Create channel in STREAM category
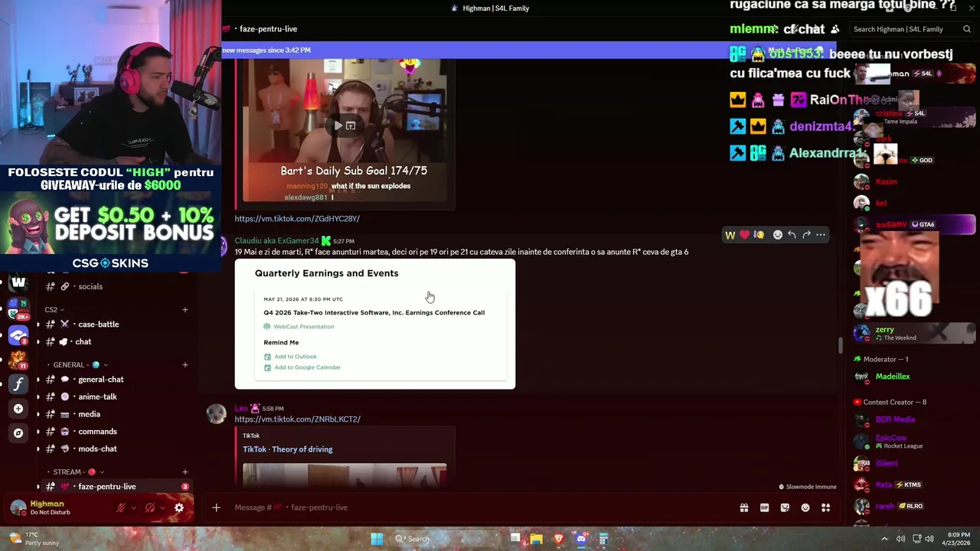 click(185, 472)
